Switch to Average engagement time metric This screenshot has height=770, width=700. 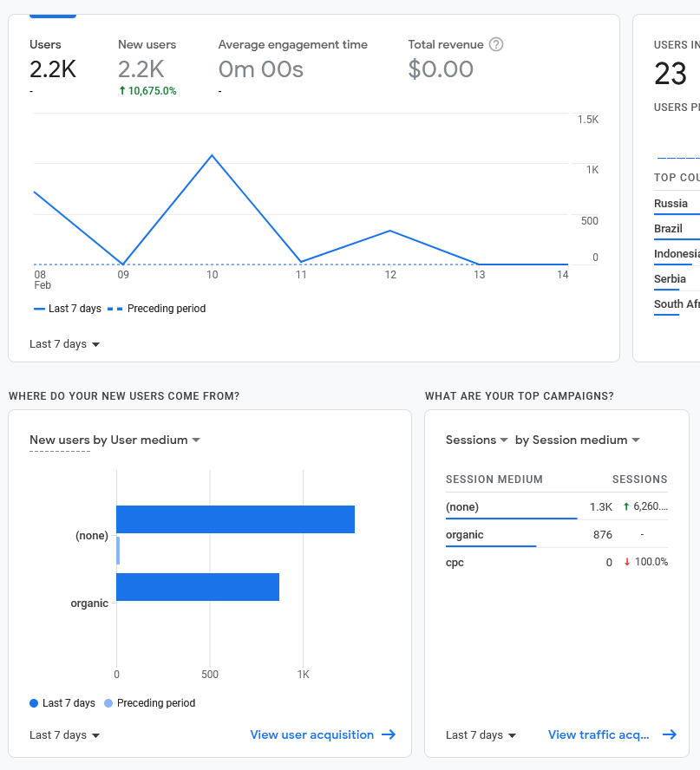pos(292,61)
